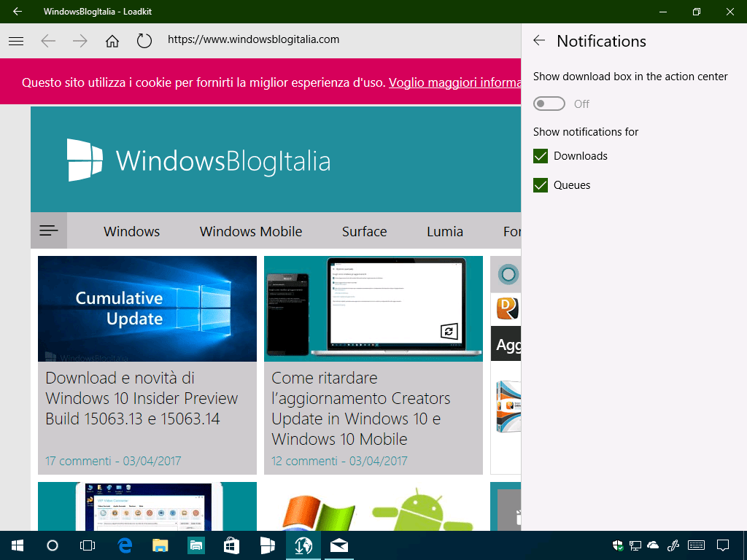Image resolution: width=747 pixels, height=560 pixels.
Task: Open the site navigation hamburger menu
Action: point(49,230)
